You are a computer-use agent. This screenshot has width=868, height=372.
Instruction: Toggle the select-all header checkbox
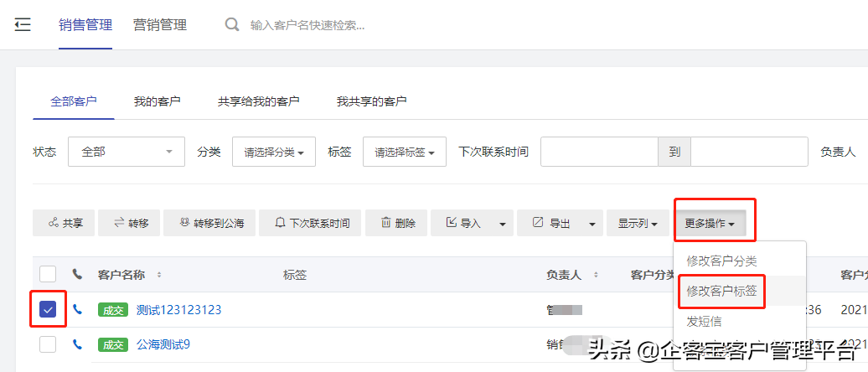point(48,274)
